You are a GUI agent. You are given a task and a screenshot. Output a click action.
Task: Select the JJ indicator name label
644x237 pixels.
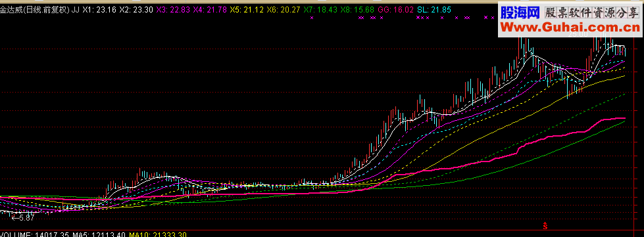76,9
